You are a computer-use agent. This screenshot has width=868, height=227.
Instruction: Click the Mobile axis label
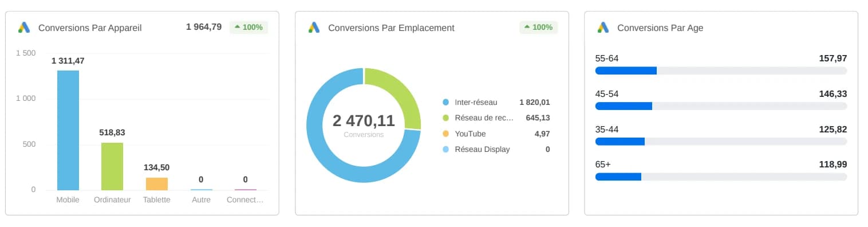coord(68,200)
